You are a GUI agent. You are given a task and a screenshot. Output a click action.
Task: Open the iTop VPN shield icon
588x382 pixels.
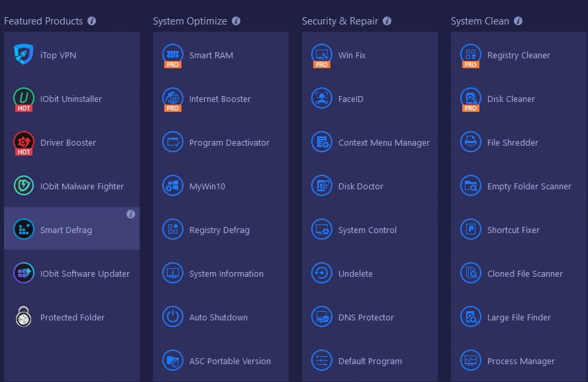tap(24, 54)
